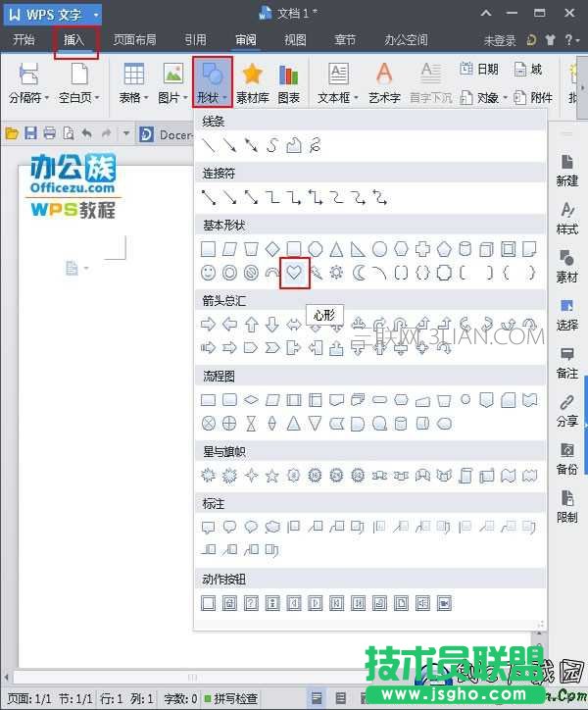This screenshot has height=710, width=588.
Task: Choose the flowchart summing junction shape
Action: point(208,424)
